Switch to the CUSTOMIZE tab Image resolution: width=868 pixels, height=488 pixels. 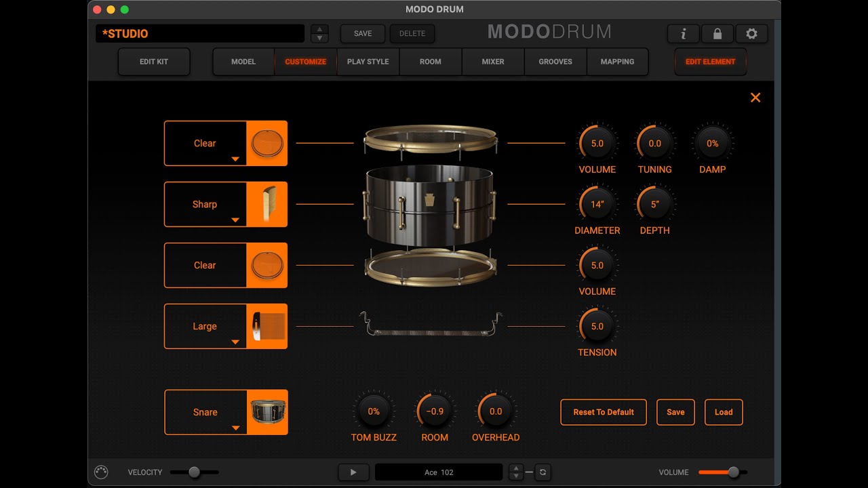[306, 62]
